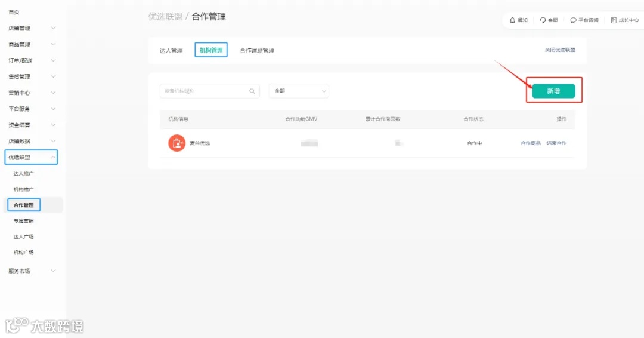This screenshot has width=644, height=338.
Task: Open the 客服 headset icon
Action: tap(543, 20)
